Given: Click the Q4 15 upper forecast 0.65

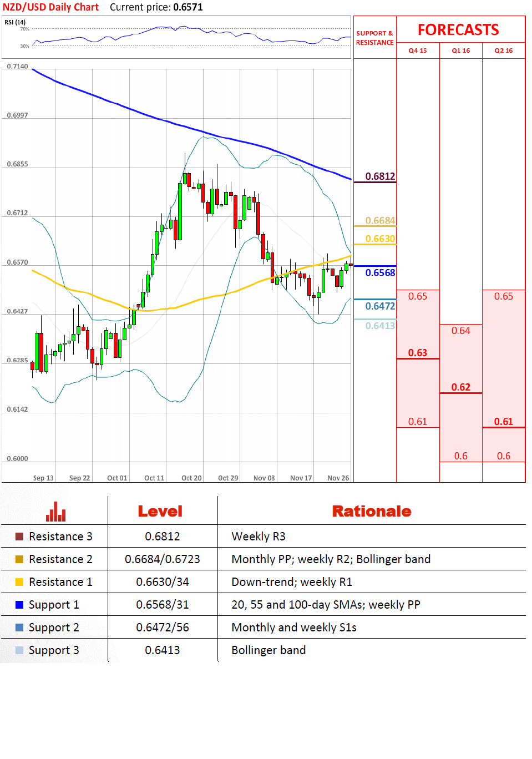Looking at the screenshot, I should [418, 296].
